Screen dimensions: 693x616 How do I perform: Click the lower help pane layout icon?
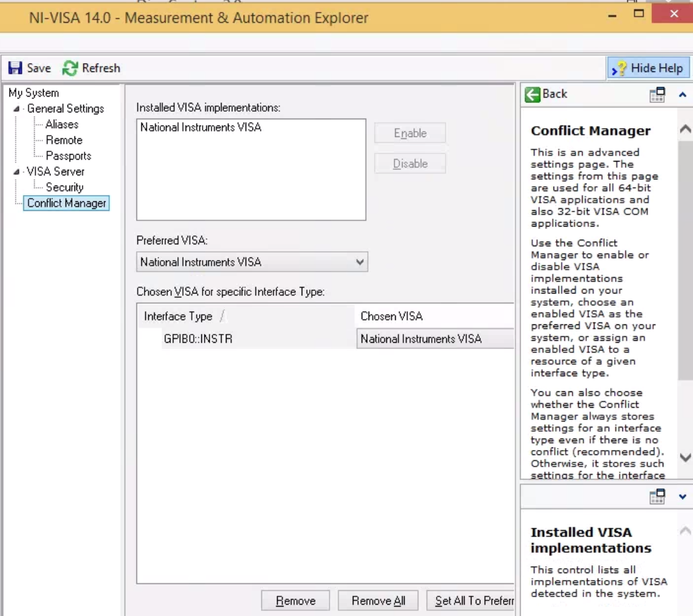point(657,496)
